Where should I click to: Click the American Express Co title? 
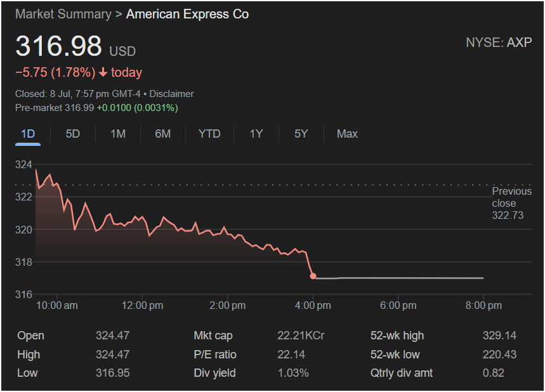187,14
